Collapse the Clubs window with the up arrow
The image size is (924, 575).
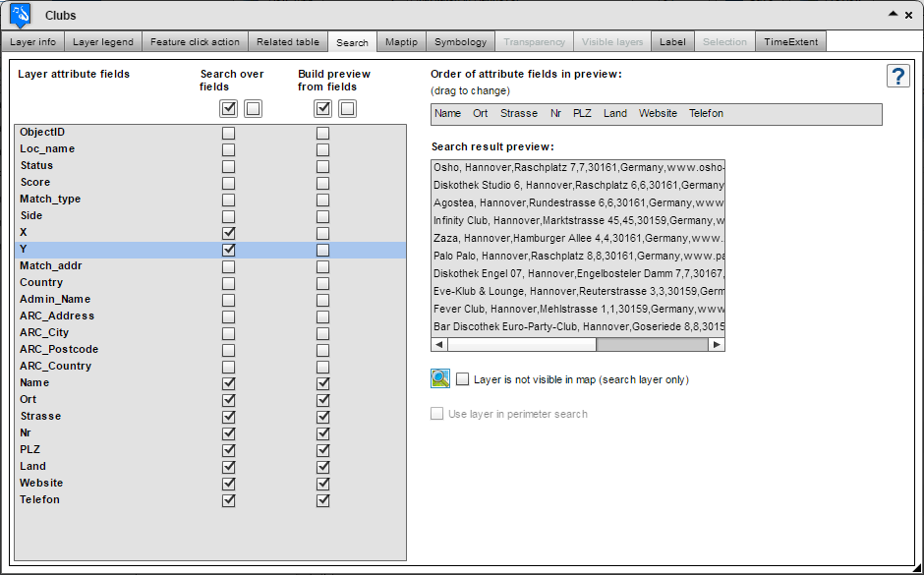click(x=894, y=14)
